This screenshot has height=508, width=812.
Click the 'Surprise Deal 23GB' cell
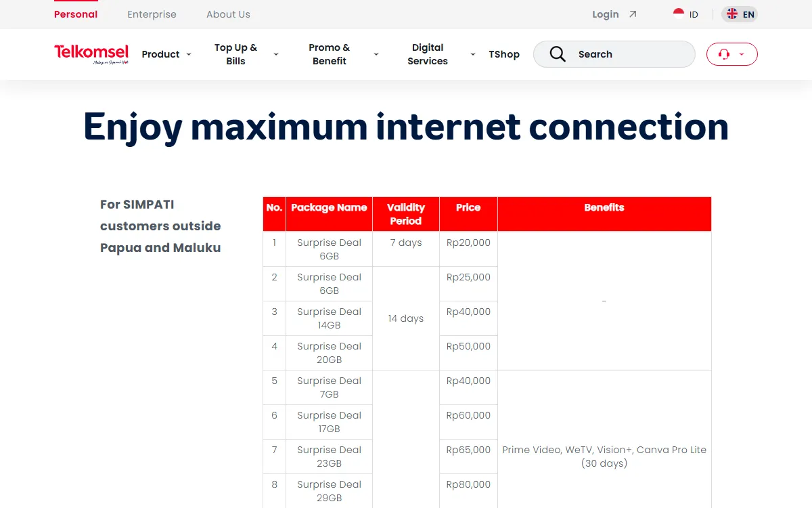click(x=329, y=457)
